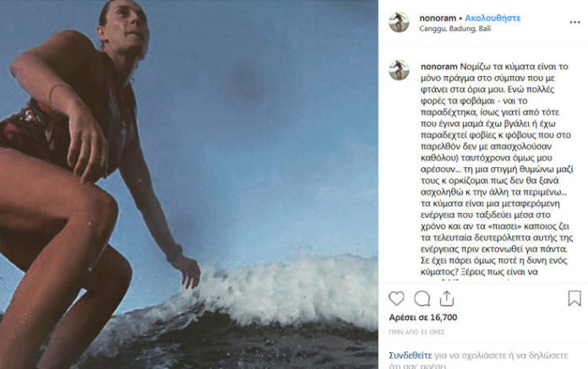Share the post using the share icon

pyautogui.click(x=447, y=299)
